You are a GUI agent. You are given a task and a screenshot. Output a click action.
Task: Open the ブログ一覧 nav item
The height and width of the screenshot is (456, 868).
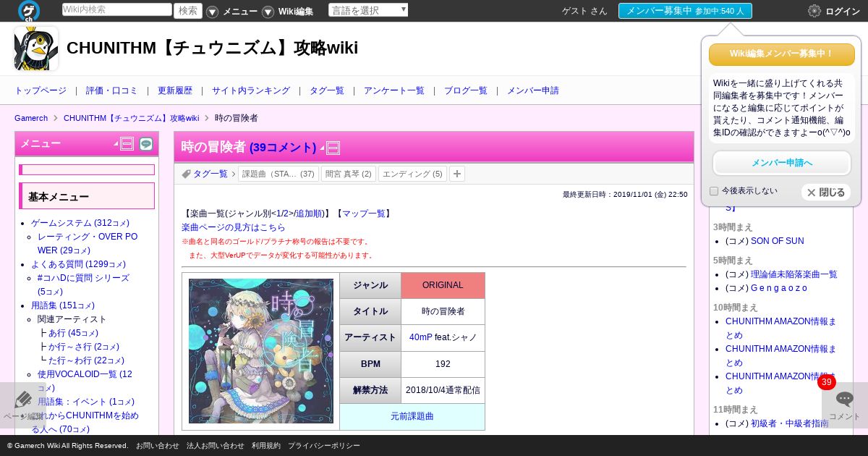tap(466, 90)
